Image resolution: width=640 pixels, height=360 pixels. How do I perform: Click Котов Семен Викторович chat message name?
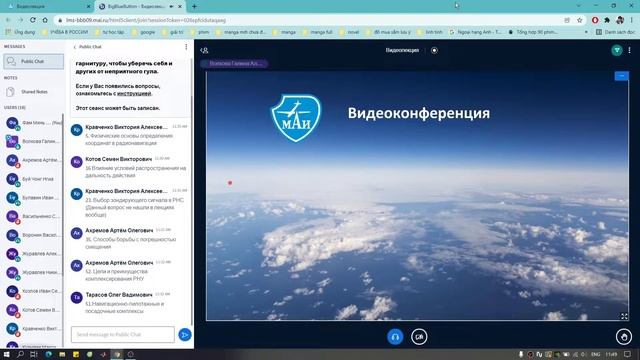click(119, 159)
